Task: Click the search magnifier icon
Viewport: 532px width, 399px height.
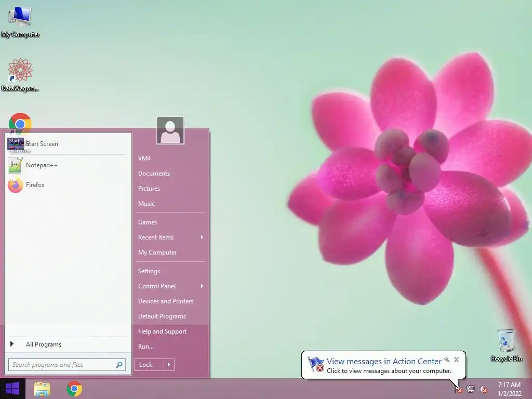Action: pos(119,365)
